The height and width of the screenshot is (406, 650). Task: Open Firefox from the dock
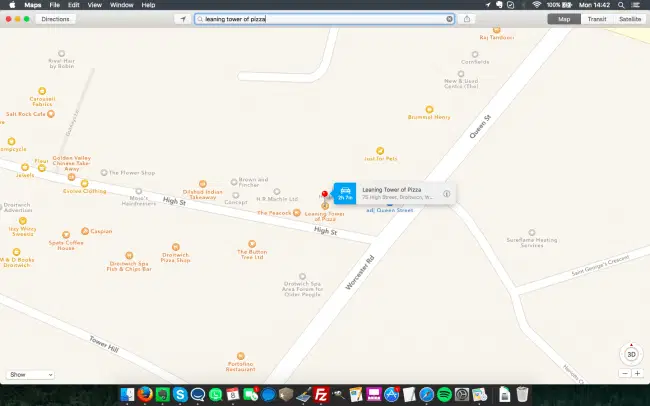coord(145,394)
